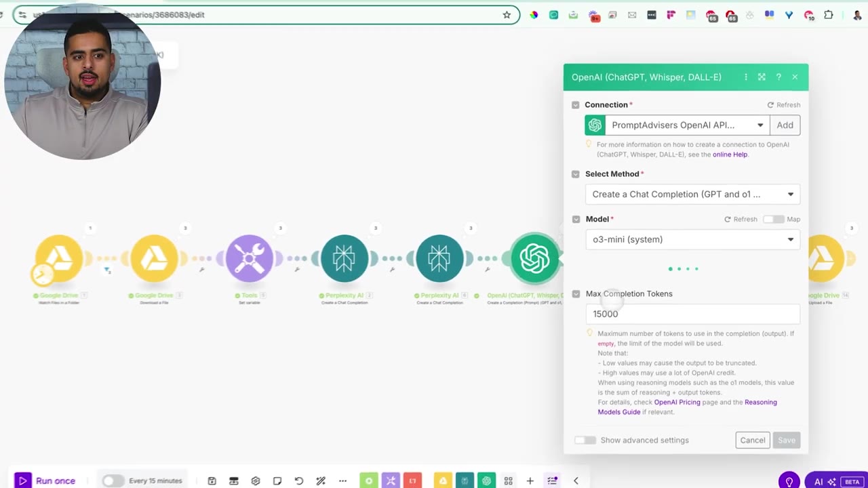Open the OpenAI panel three-dot menu
The height and width of the screenshot is (488, 868).
(746, 77)
